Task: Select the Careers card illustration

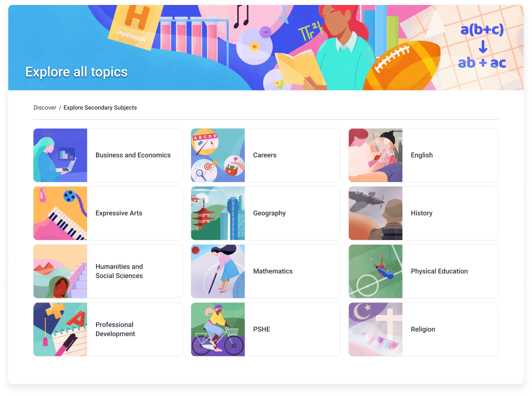Action: 218,155
